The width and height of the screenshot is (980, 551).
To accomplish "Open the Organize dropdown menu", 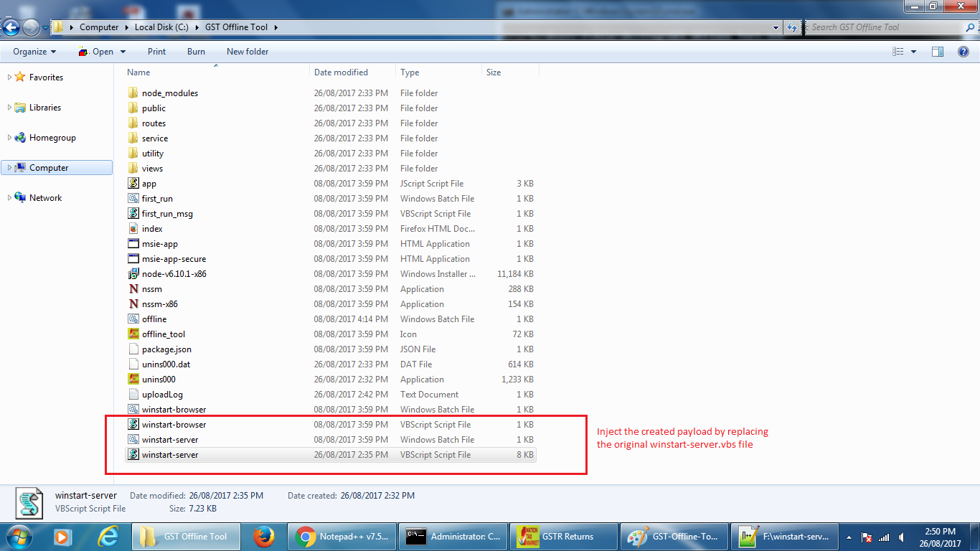I will pos(34,52).
